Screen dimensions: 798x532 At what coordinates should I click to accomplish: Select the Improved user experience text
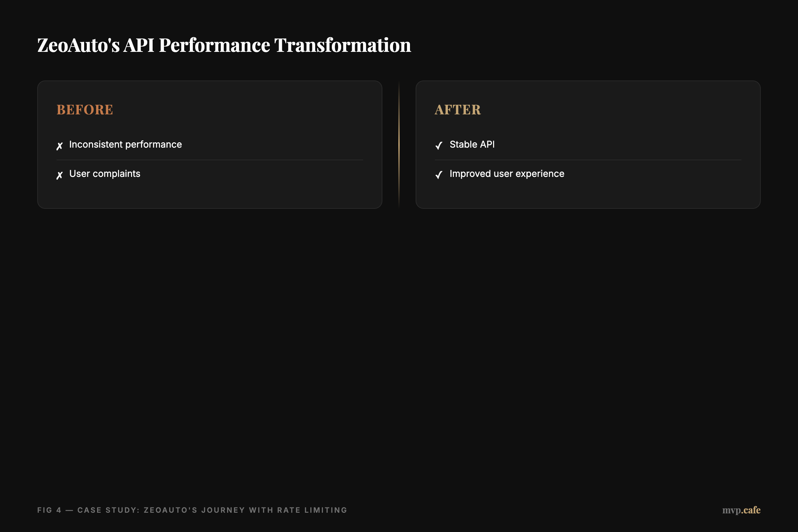(x=507, y=174)
